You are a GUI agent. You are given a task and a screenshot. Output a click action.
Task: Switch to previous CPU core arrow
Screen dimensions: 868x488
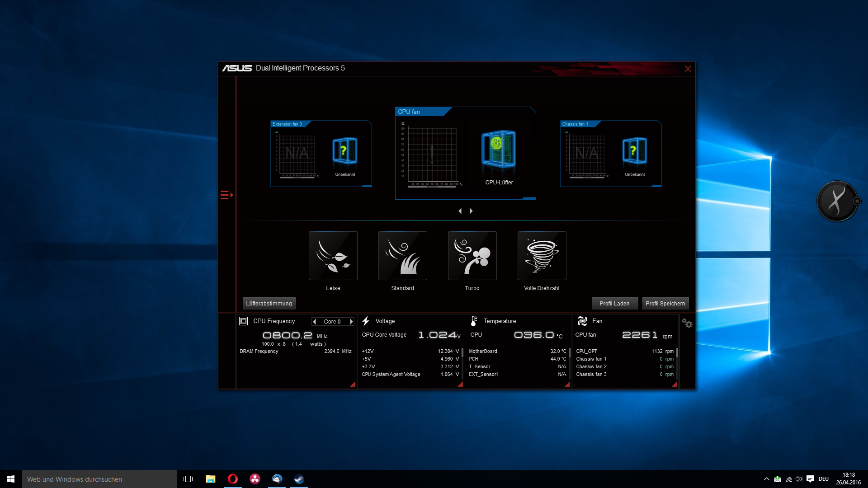click(x=314, y=322)
